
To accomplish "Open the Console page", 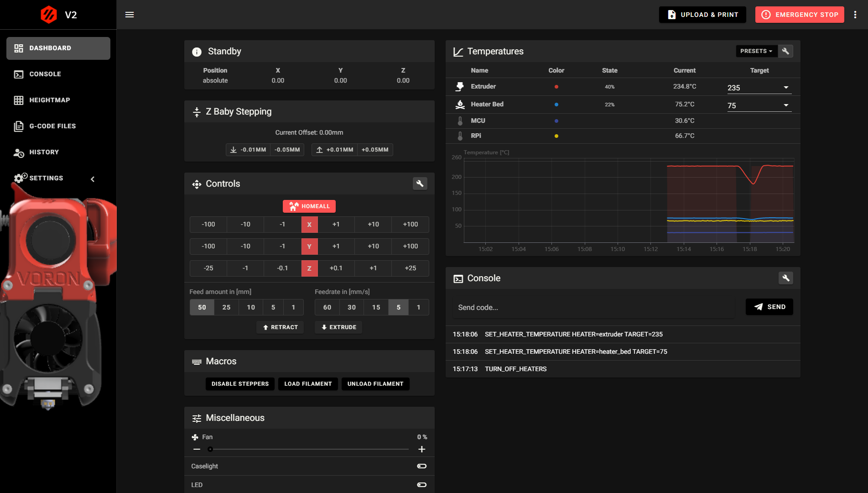I will pyautogui.click(x=58, y=74).
